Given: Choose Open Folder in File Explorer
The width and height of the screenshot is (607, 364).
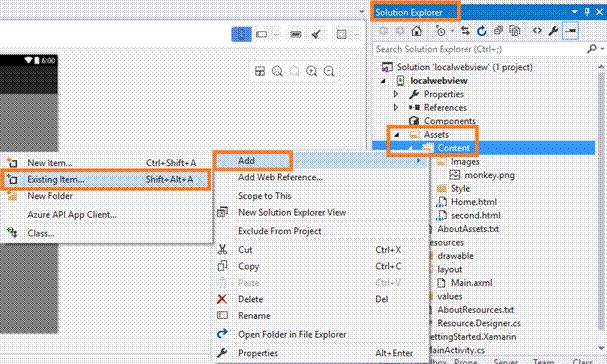Looking at the screenshot, I should 292,335.
